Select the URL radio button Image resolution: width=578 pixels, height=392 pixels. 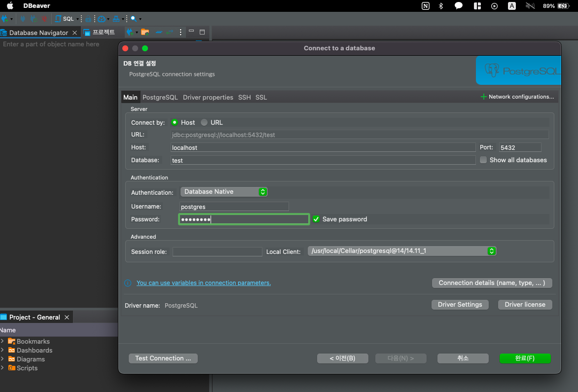(204, 122)
